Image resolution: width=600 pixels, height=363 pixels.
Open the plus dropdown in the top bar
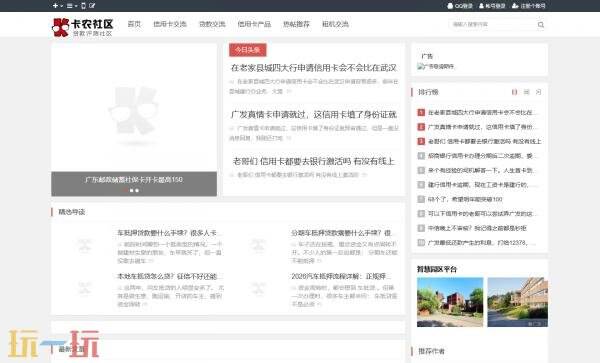57,6
